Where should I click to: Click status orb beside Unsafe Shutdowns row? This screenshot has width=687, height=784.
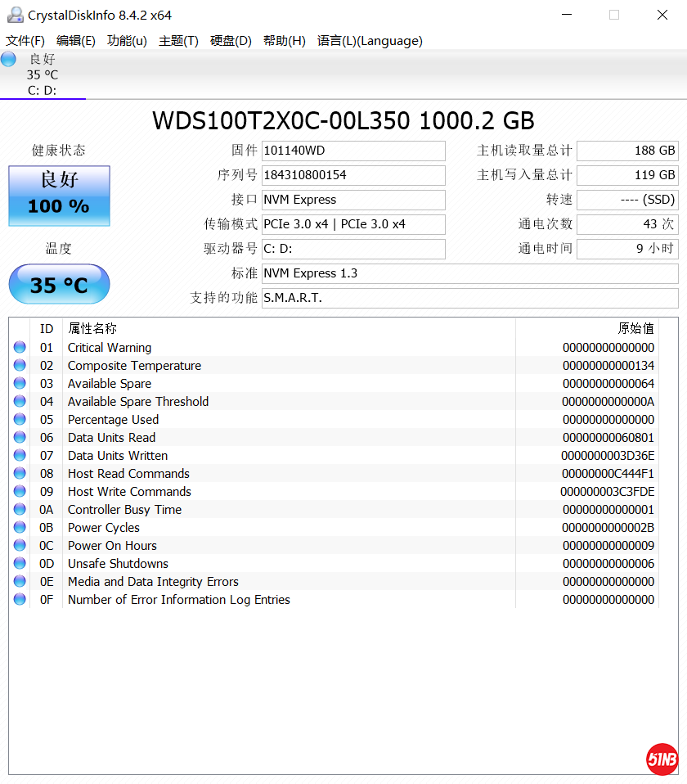pyautogui.click(x=20, y=564)
